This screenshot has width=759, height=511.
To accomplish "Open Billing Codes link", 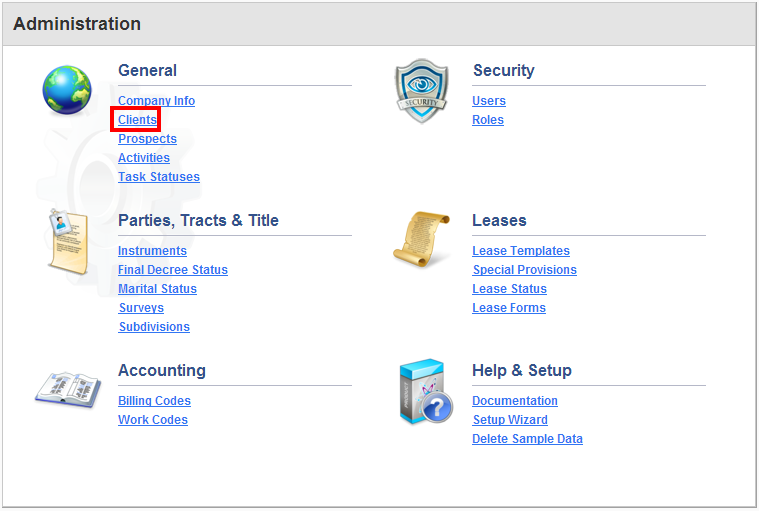I will tap(154, 401).
